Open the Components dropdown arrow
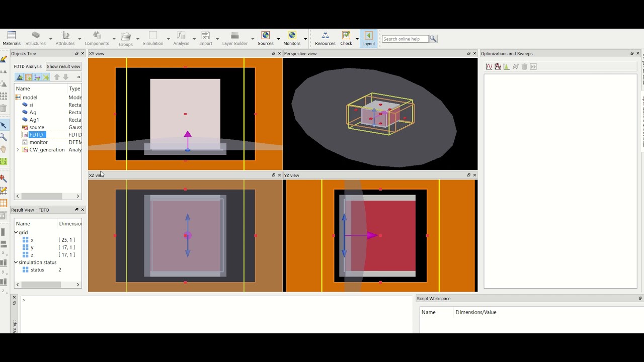644x362 pixels. [114, 39]
